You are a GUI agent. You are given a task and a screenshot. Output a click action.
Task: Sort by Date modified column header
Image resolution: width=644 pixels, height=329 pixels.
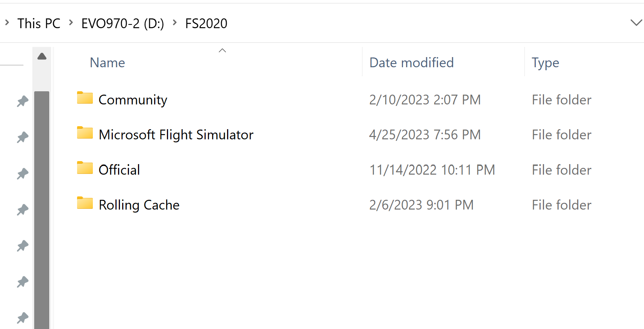coord(411,63)
